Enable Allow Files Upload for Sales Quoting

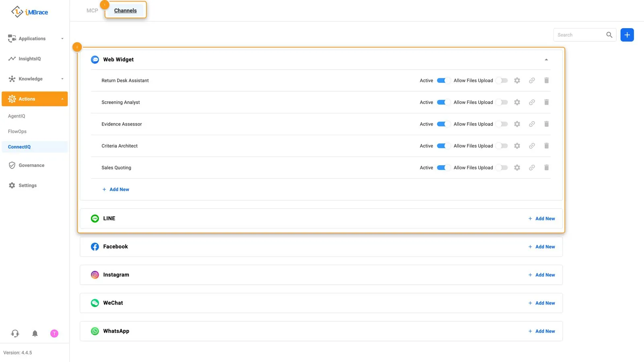(x=502, y=167)
